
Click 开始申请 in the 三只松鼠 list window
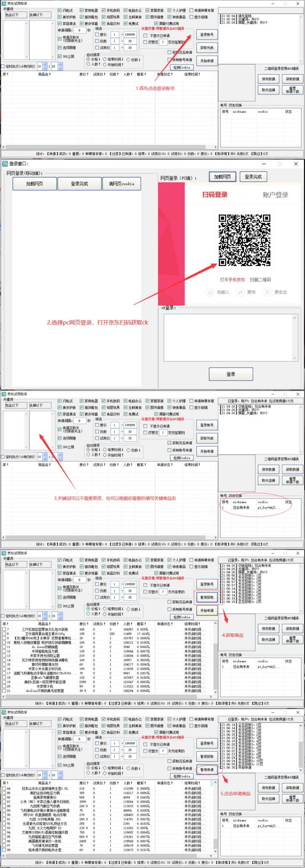pos(207,610)
